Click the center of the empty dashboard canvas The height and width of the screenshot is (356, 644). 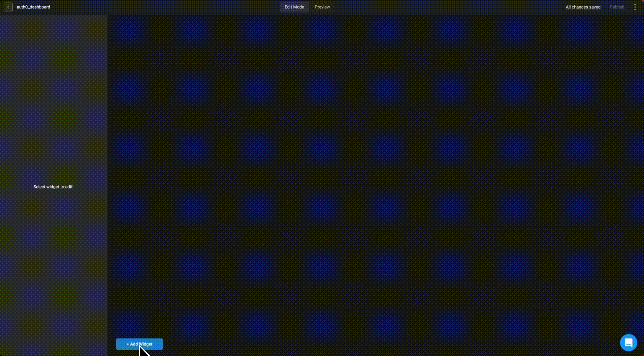point(375,185)
